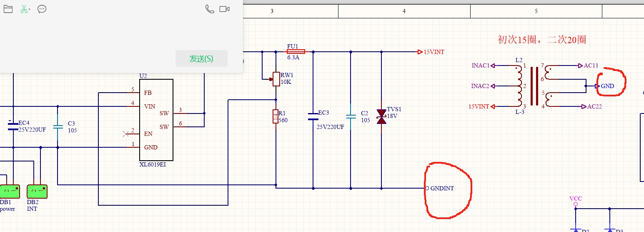Click the INAC1 port label
This screenshot has width=644, height=232.
coord(481,66)
